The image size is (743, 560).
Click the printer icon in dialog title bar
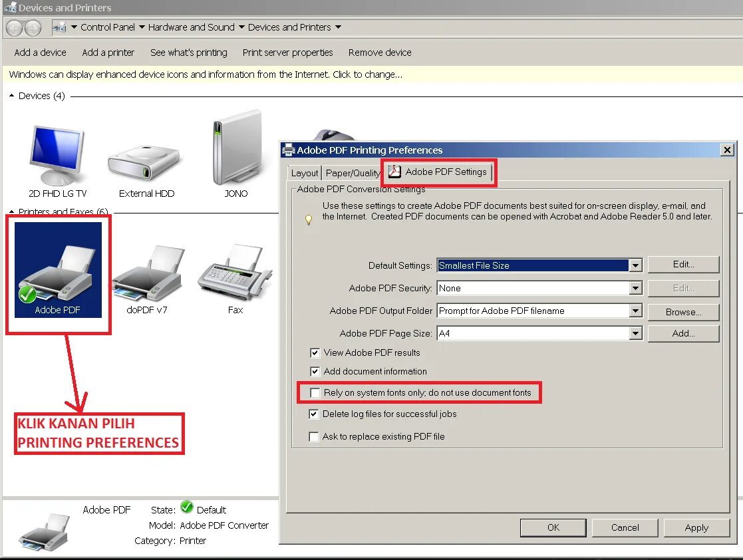click(288, 150)
